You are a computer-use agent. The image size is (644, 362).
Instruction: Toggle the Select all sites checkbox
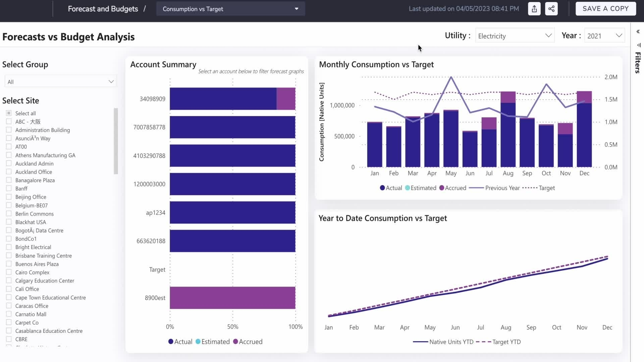pos(8,113)
